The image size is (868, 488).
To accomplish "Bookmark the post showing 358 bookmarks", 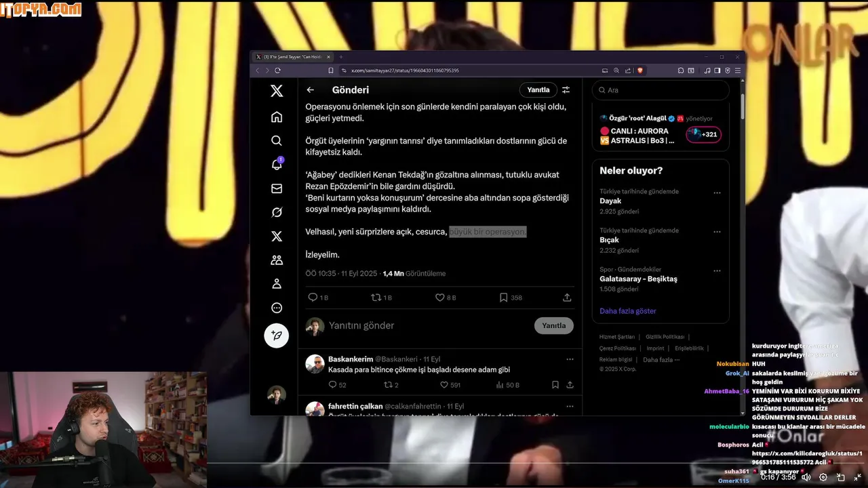I will [511, 298].
